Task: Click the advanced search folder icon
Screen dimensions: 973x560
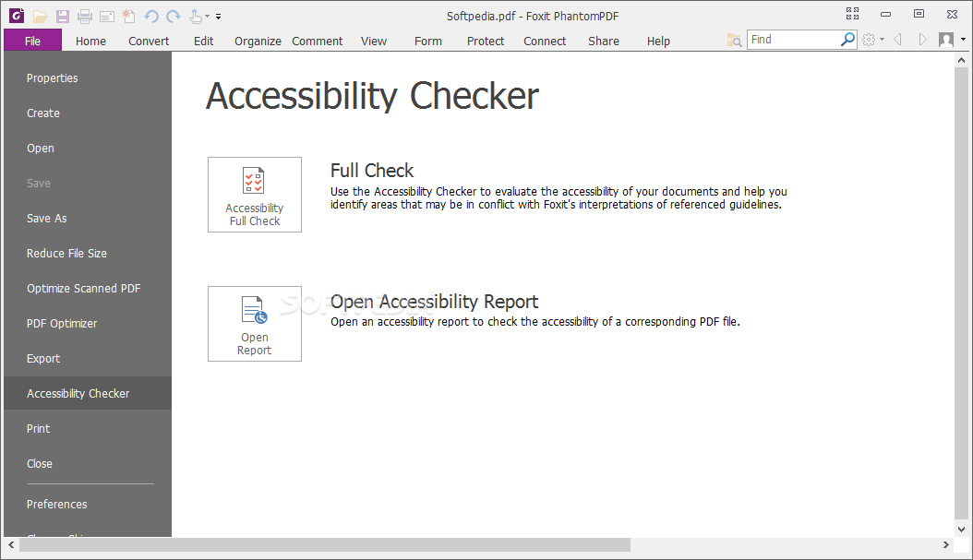Action: [x=734, y=41]
